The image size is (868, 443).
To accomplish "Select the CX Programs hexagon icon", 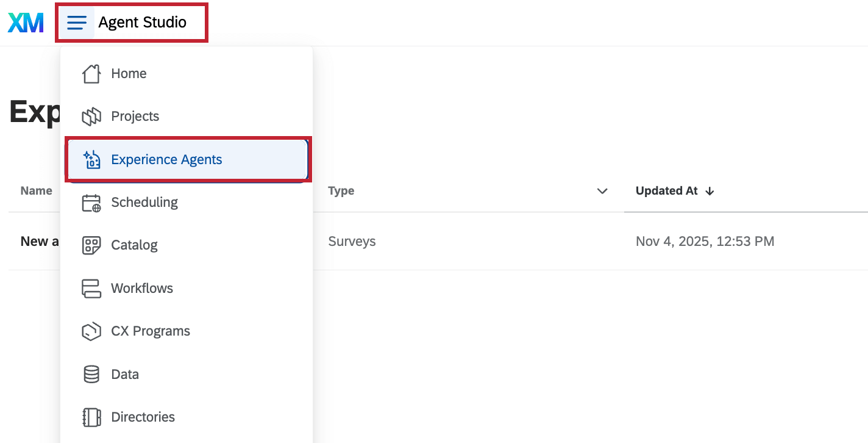I will (x=91, y=330).
